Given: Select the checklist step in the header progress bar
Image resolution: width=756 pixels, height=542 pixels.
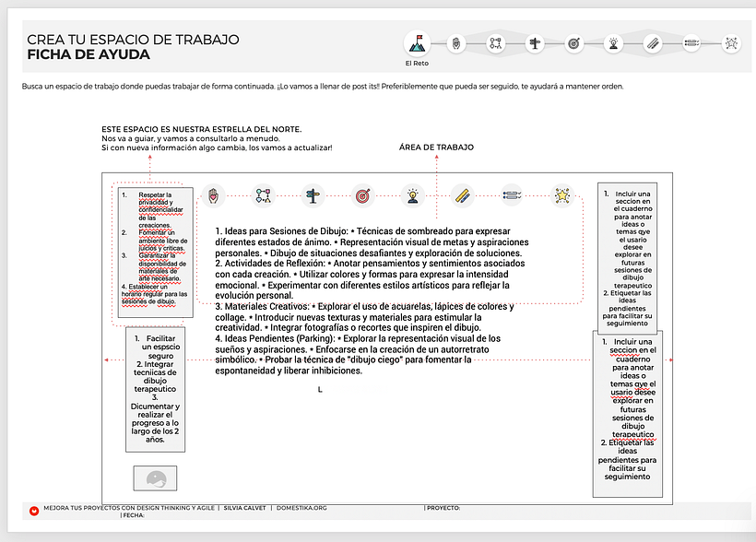Looking at the screenshot, I should 691,44.
